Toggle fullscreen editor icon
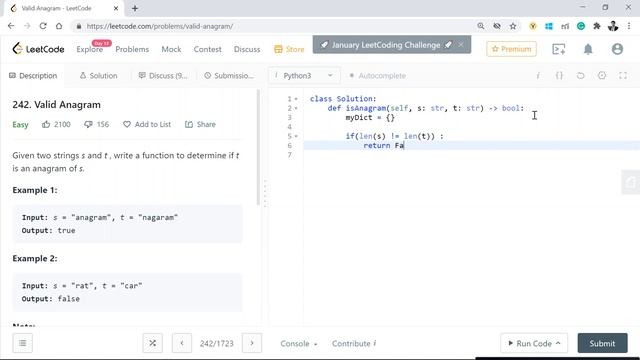 click(x=623, y=76)
